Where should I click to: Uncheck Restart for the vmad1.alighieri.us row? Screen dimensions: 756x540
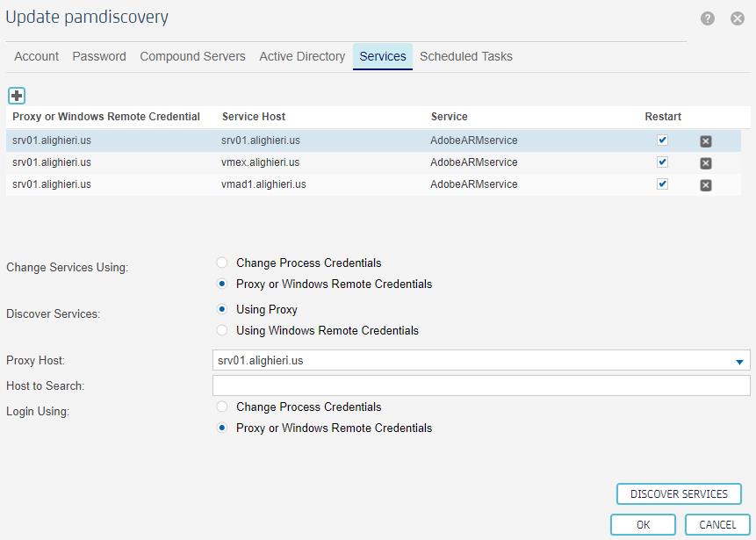[662, 184]
